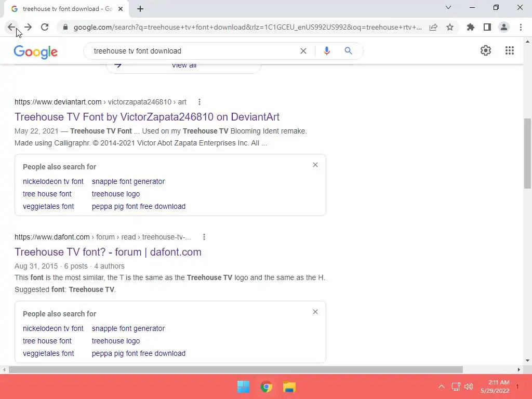Click the dafont.com result URL text
Image resolution: width=532 pixels, height=399 pixels.
coord(103,237)
